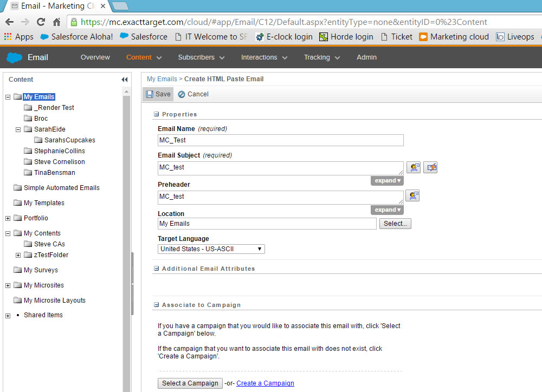Expand the Email Subject field
542x392 pixels.
(x=387, y=181)
